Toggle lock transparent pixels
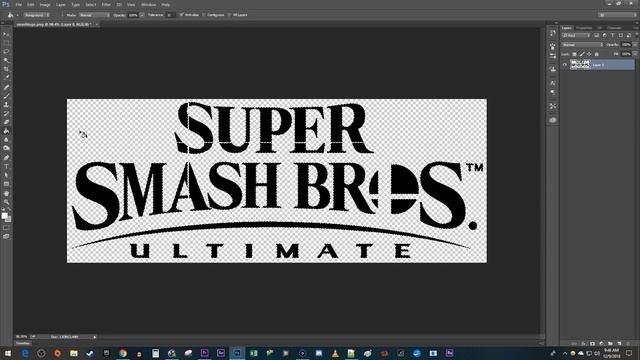The width and height of the screenshot is (640, 360). tap(574, 54)
